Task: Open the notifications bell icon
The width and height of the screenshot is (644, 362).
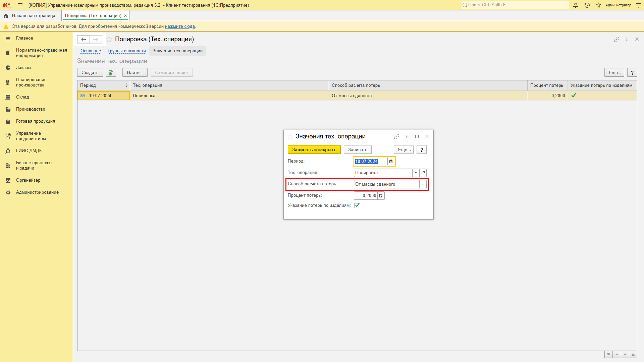Action: 576,5
